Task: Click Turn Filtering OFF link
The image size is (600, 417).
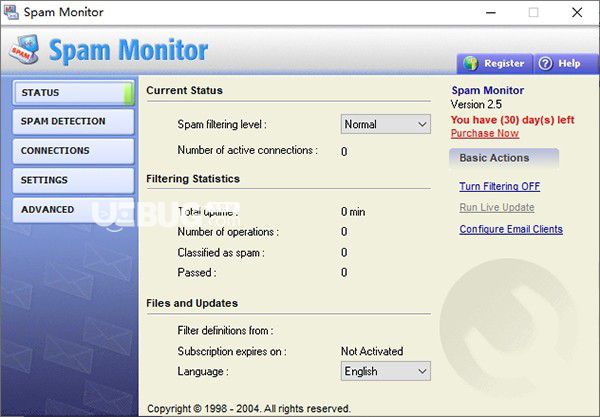Action: point(499,186)
